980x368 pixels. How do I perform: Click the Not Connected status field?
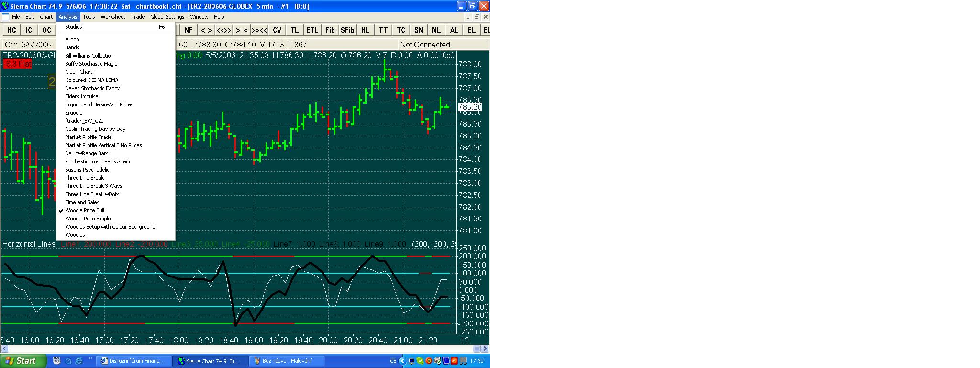444,45
